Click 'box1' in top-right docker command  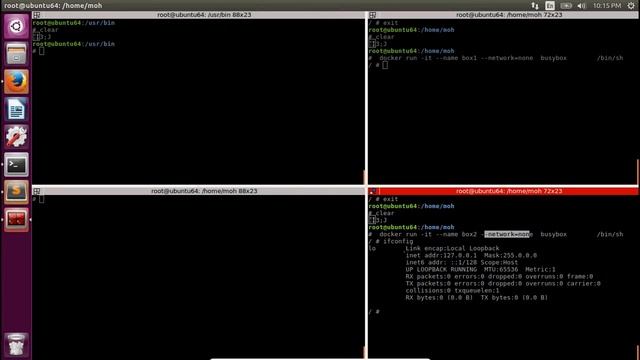click(469, 58)
